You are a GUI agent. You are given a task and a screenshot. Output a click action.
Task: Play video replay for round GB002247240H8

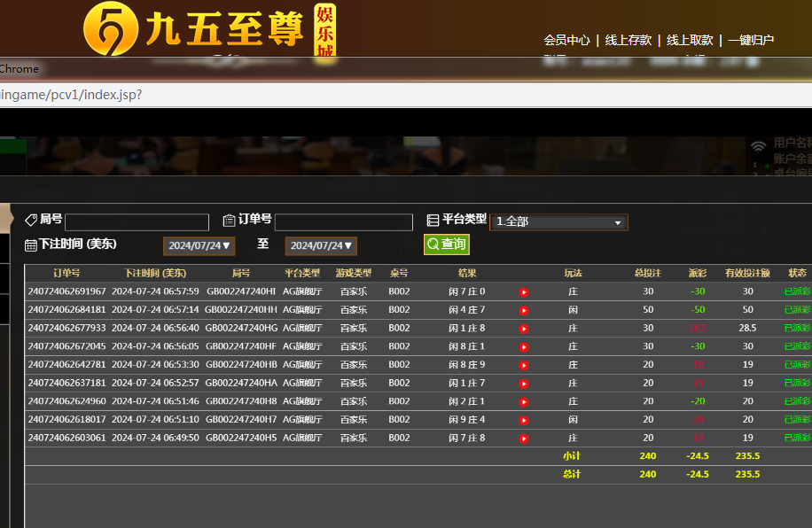tap(523, 401)
